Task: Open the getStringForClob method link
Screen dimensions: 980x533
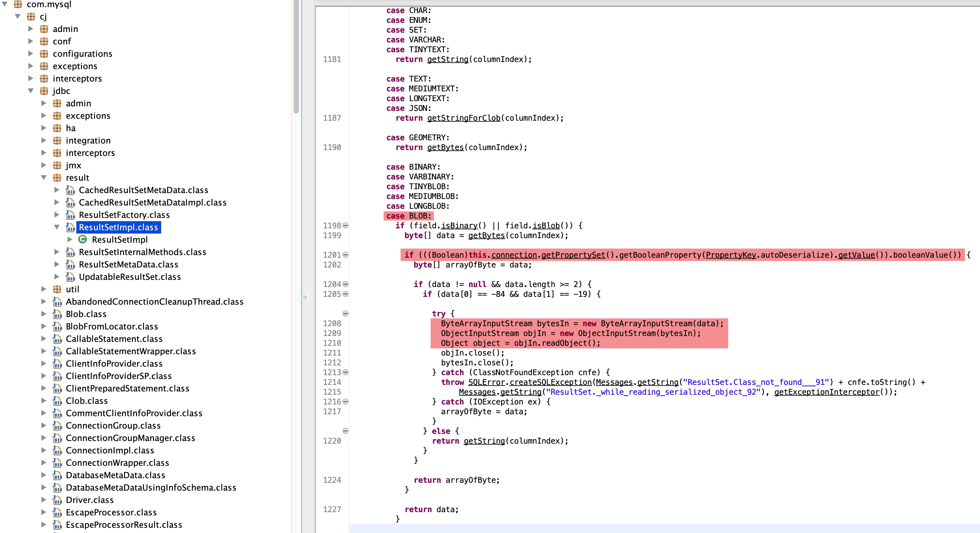Action: pos(463,118)
